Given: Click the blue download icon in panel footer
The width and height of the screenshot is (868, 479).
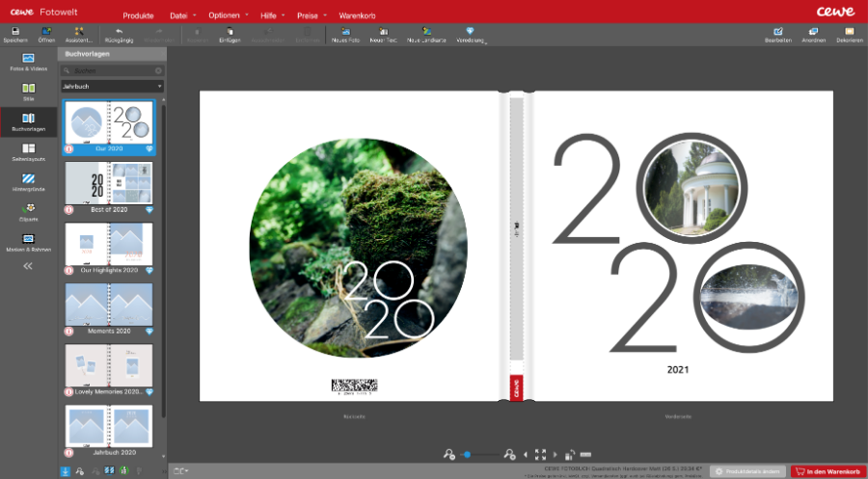Looking at the screenshot, I should point(66,471).
